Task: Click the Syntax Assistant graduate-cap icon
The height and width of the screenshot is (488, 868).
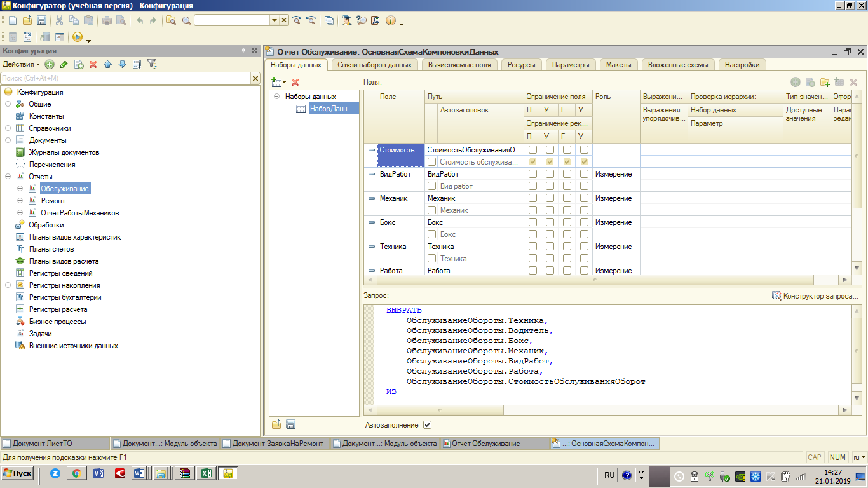Action: 346,20
